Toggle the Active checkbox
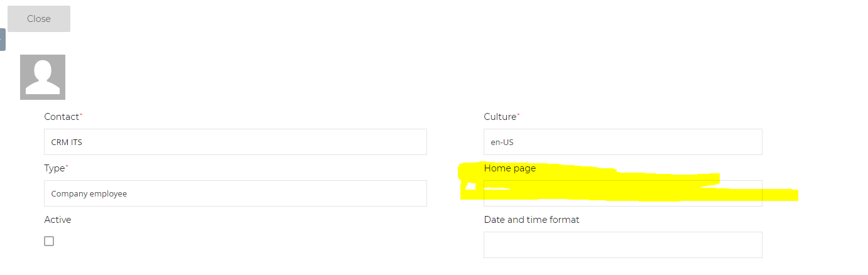Viewport: 868px width, 275px height. point(49,241)
